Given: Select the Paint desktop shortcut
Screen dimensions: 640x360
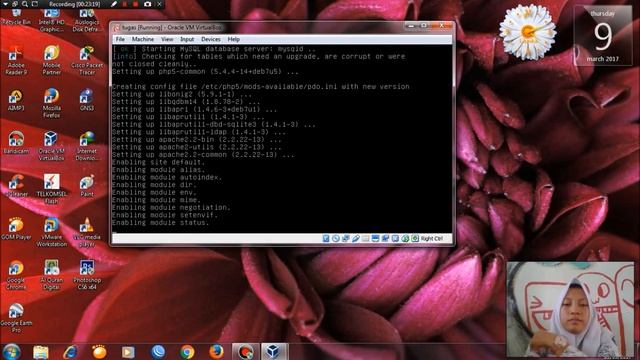Looking at the screenshot, I should click(x=87, y=186).
